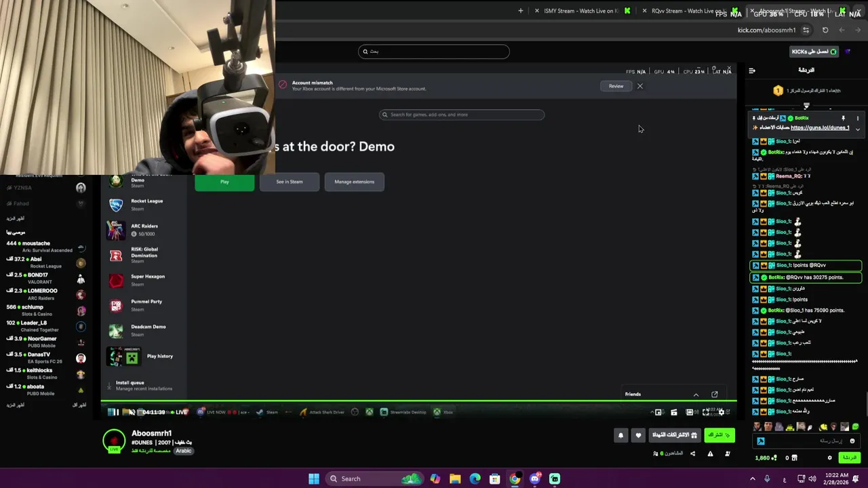Open moustache recommended channel
The width and height of the screenshot is (868, 488).
46,247
